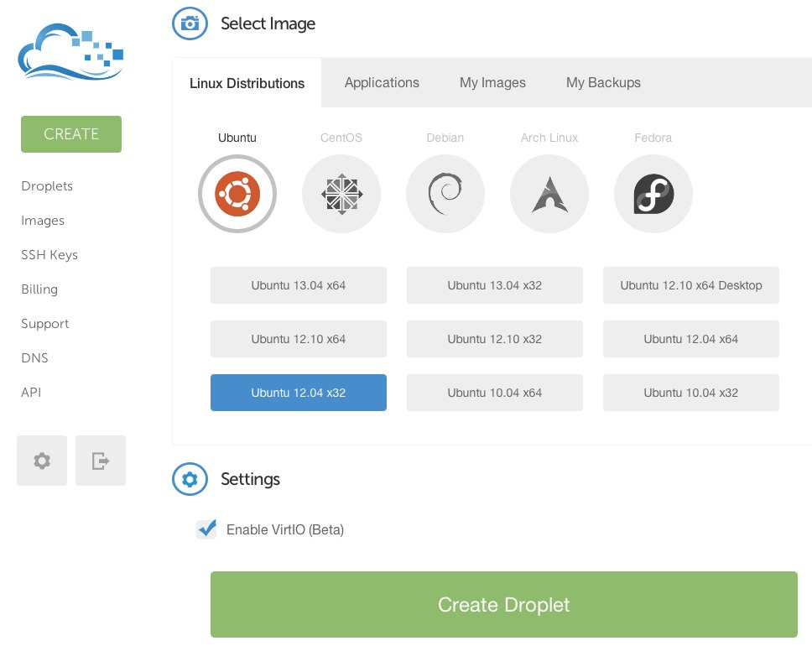The width and height of the screenshot is (812, 646).
Task: Click the CentOS label text
Action: pyautogui.click(x=341, y=138)
